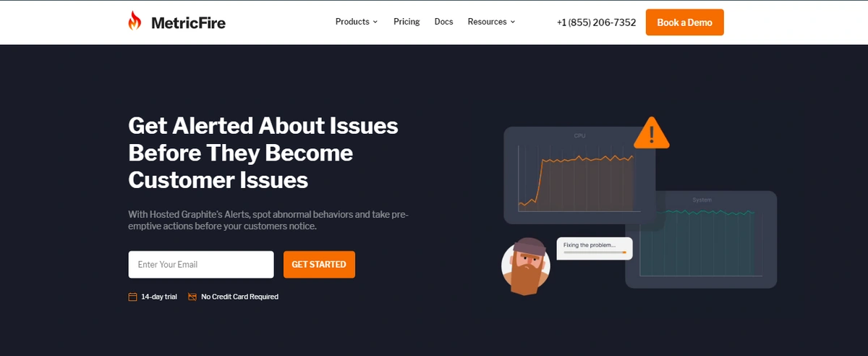
Task: Click the Hosted Graphite's Alerts description paragraph
Action: point(268,220)
